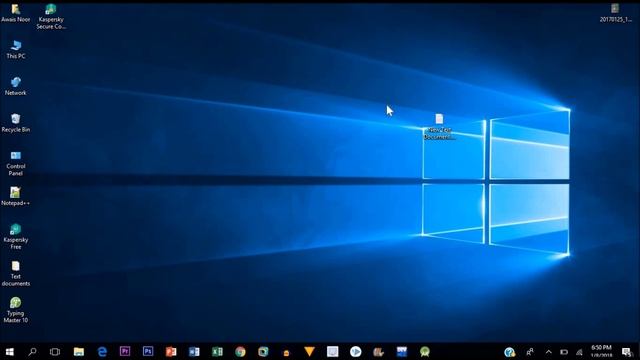The width and height of the screenshot is (640, 360).
Task: Launch Adobe Photoshop from taskbar
Action: pos(148,351)
